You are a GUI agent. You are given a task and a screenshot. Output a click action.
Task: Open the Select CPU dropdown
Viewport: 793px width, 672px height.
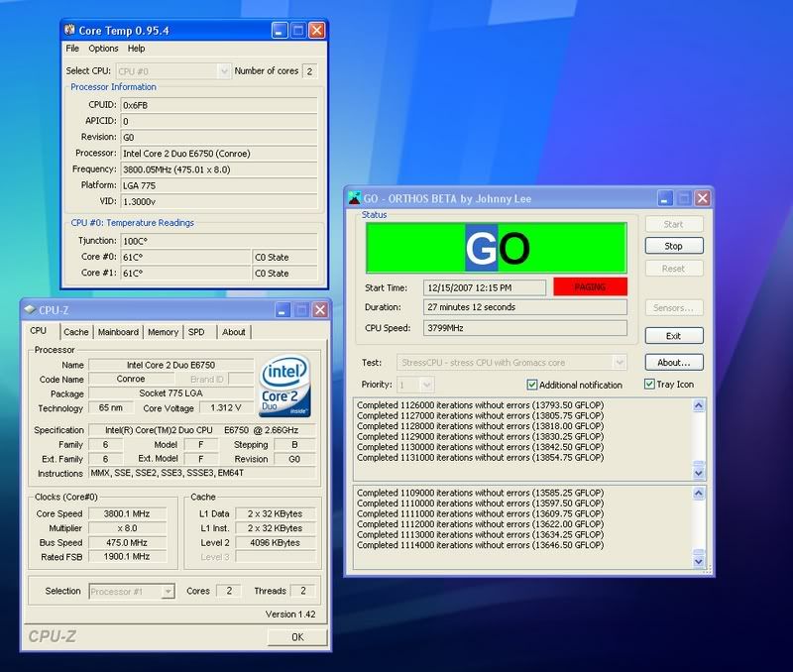pos(223,71)
